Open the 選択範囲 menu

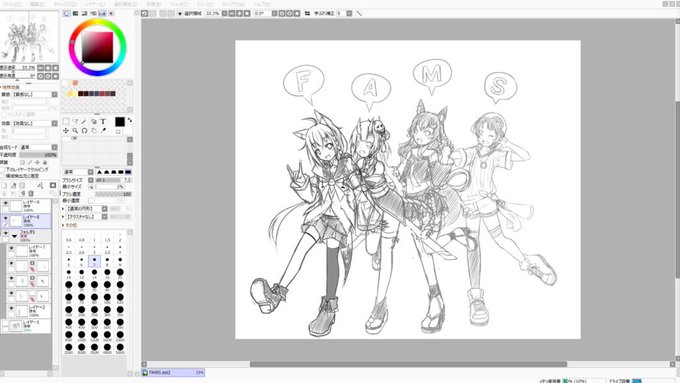(x=125, y=4)
